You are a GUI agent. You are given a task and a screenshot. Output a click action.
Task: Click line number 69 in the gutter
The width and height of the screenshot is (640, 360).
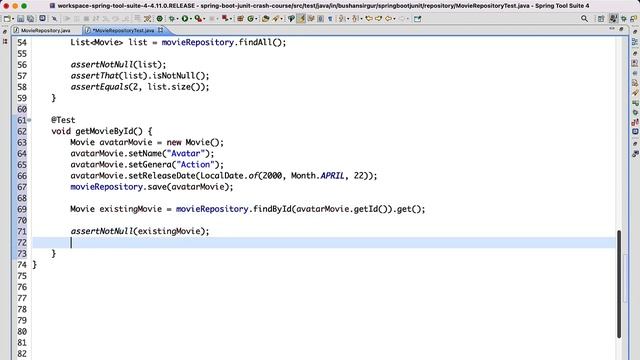click(x=22, y=209)
